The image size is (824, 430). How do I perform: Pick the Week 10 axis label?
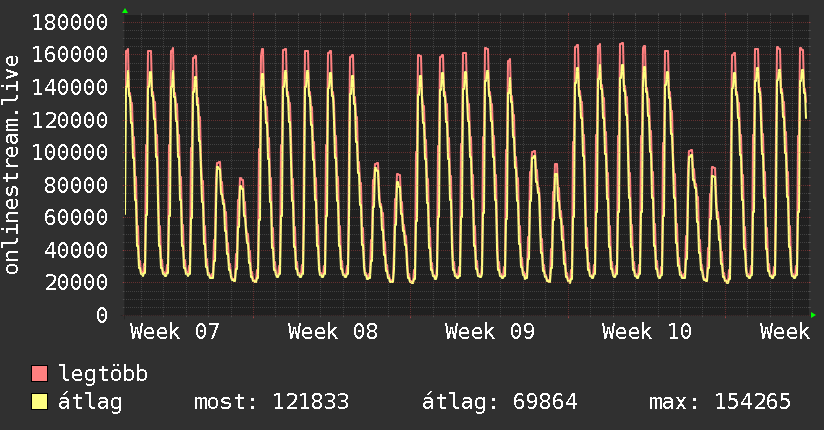tap(648, 332)
